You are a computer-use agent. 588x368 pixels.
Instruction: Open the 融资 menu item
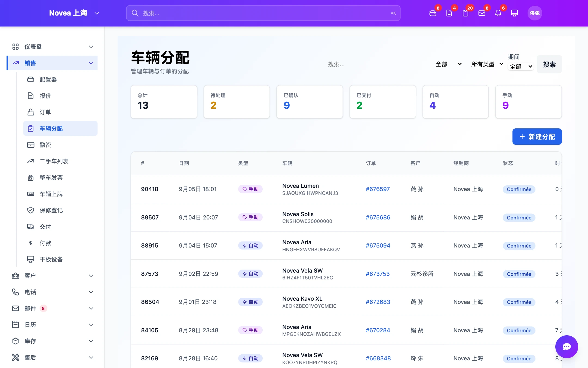(x=60, y=145)
